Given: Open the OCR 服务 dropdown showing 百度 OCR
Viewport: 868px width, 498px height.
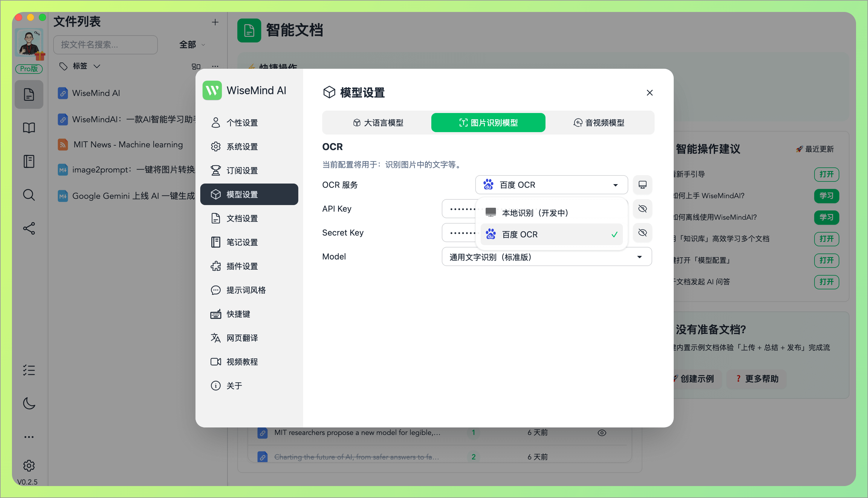Looking at the screenshot, I should (551, 185).
